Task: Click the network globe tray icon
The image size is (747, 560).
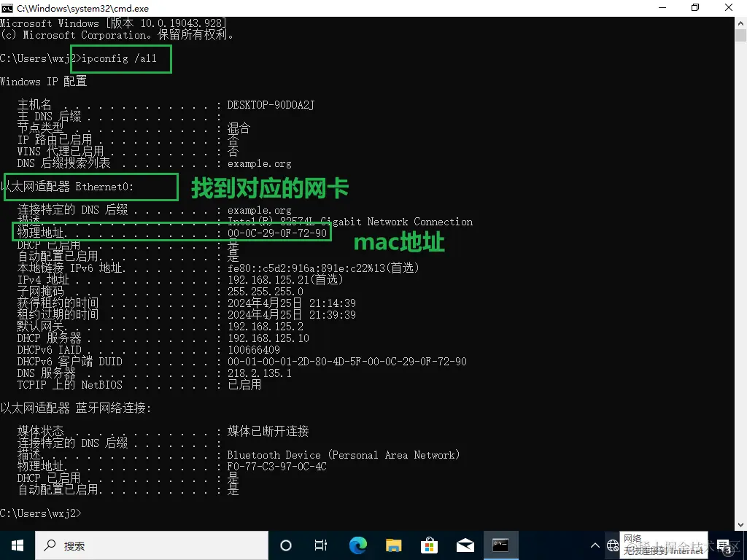Action: point(613,545)
